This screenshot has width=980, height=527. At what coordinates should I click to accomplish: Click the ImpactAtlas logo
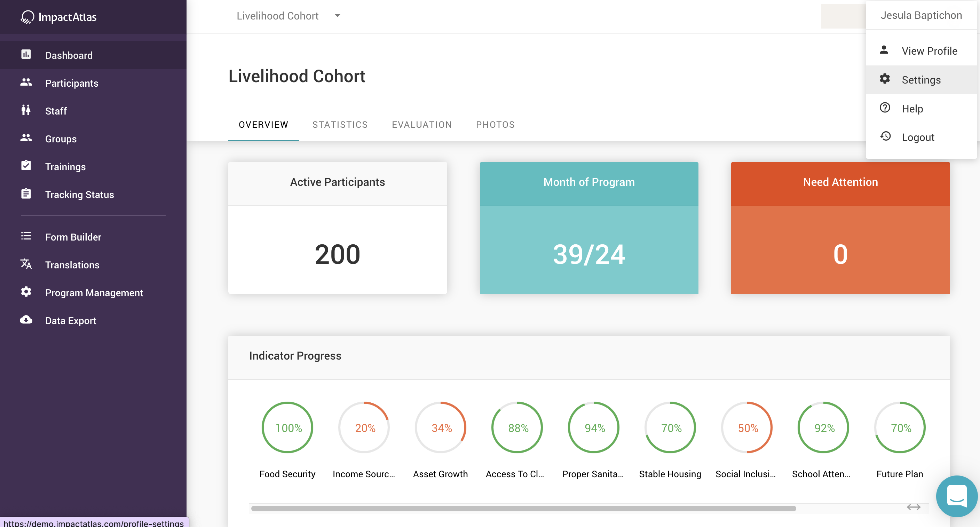(x=58, y=17)
